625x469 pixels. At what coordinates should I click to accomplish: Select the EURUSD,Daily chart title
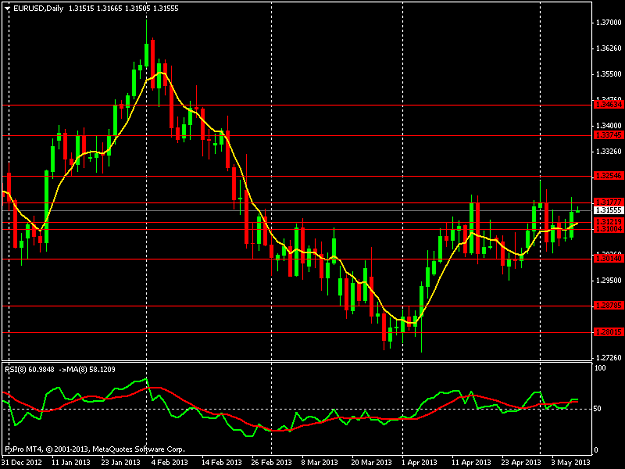[38, 8]
